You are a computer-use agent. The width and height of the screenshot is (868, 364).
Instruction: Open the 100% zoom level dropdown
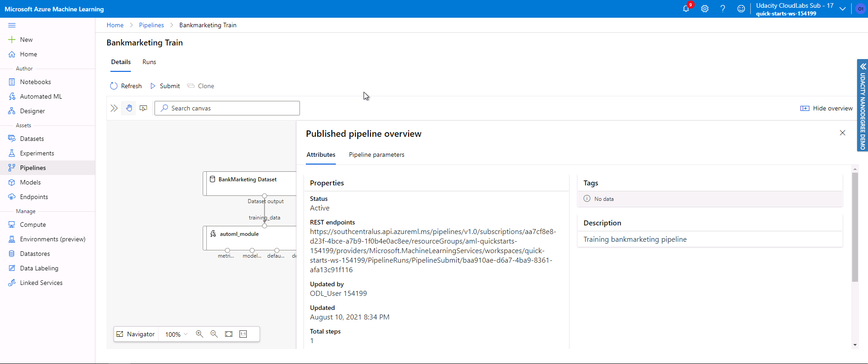point(176,334)
